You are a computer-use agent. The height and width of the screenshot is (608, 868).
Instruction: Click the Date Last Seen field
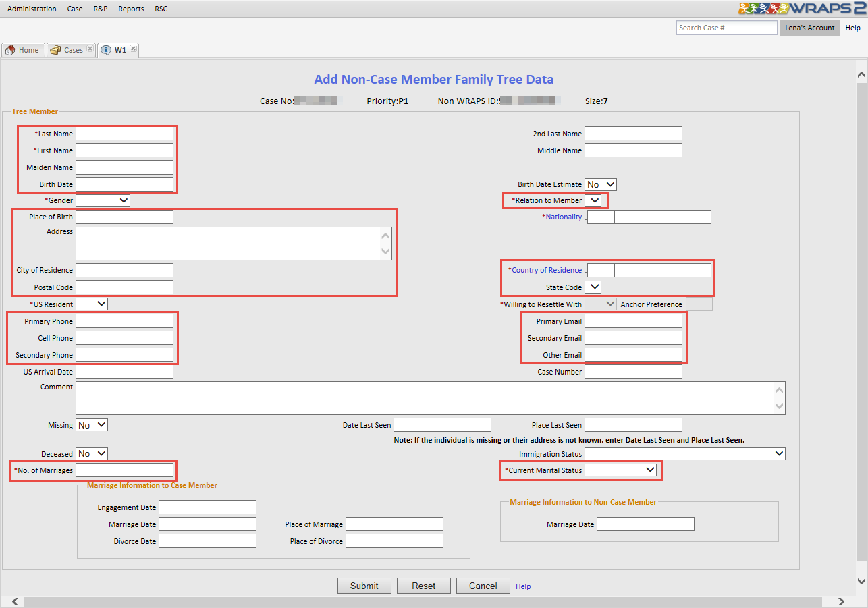pos(442,425)
